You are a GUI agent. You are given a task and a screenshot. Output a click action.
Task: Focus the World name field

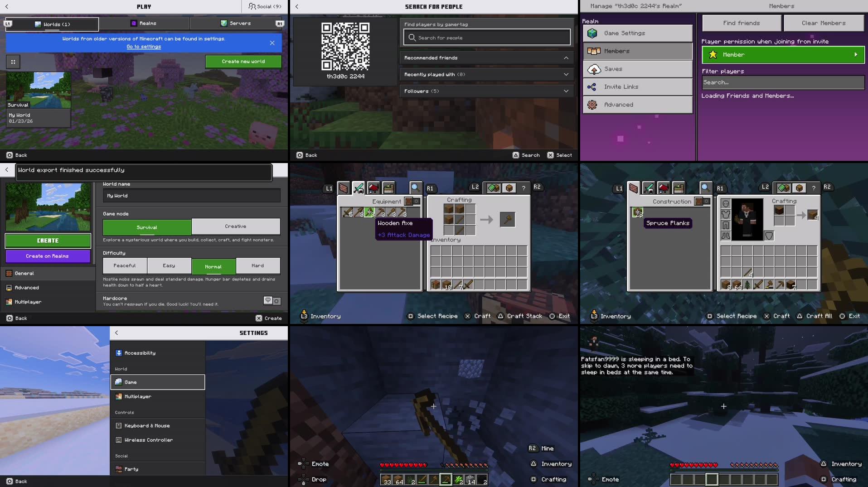[x=192, y=196]
